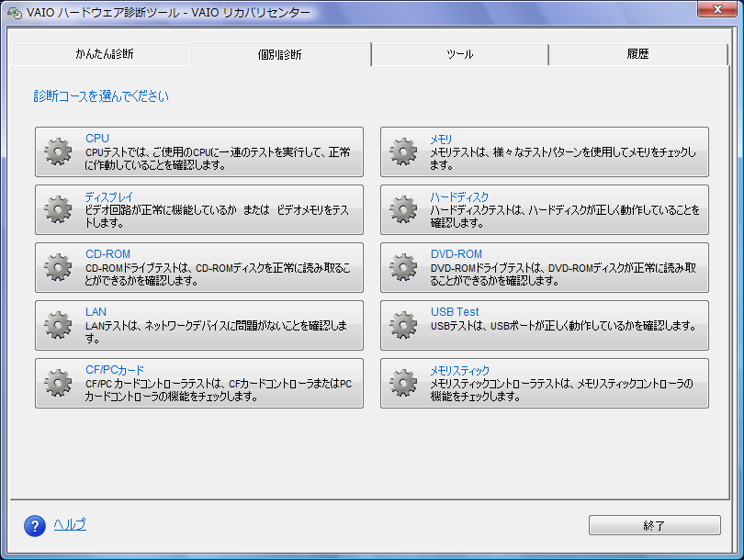Choose the メモリ test title
The height and width of the screenshot is (560, 744).
point(441,140)
